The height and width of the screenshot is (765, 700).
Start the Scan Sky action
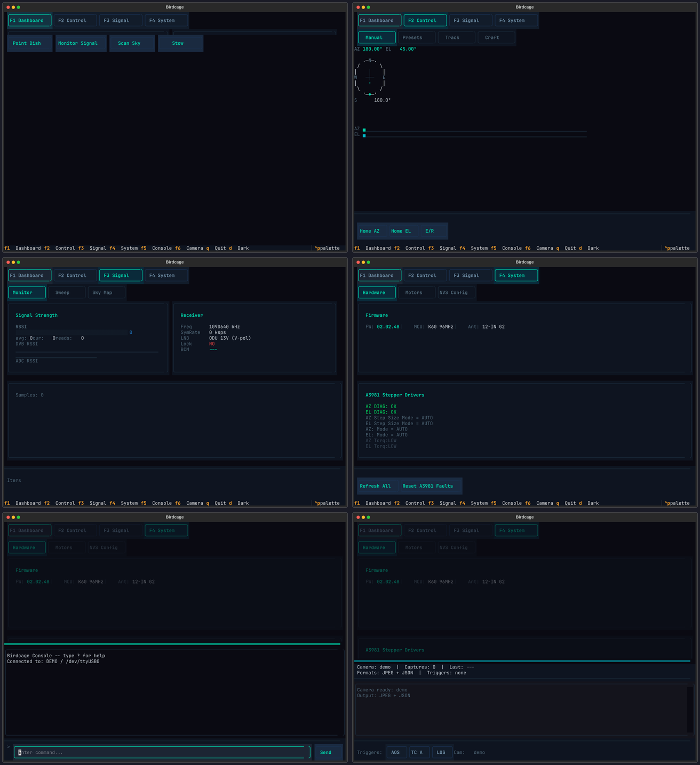coord(129,43)
